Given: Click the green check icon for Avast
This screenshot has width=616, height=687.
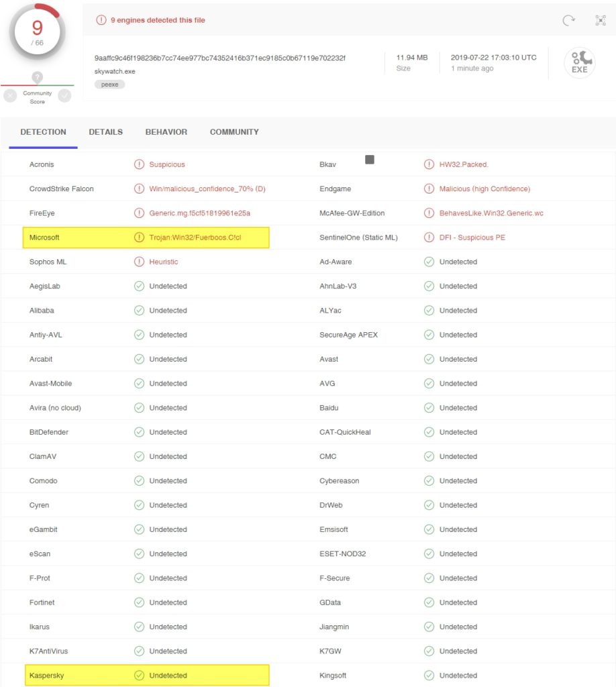Looking at the screenshot, I should [x=429, y=359].
